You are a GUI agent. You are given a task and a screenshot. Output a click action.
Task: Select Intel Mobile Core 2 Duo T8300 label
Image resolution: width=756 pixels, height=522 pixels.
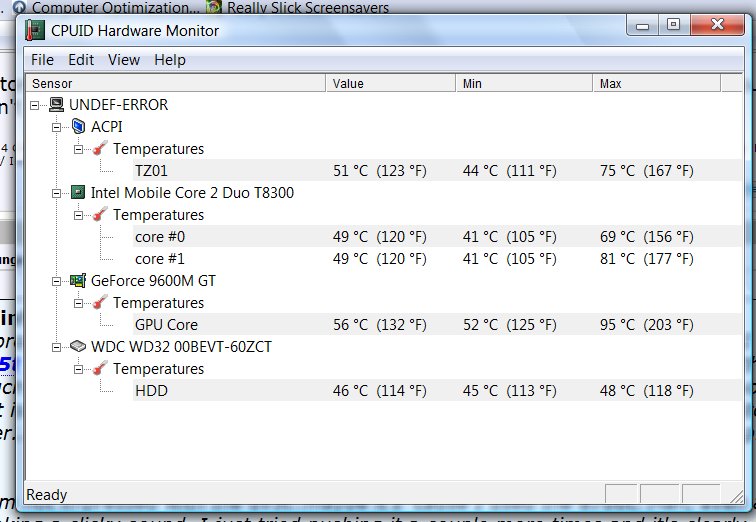click(x=192, y=193)
